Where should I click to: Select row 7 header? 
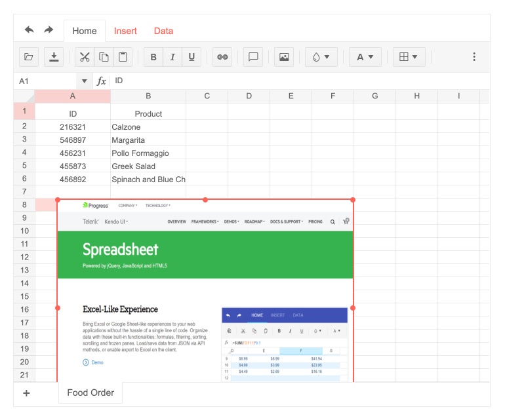[24, 192]
